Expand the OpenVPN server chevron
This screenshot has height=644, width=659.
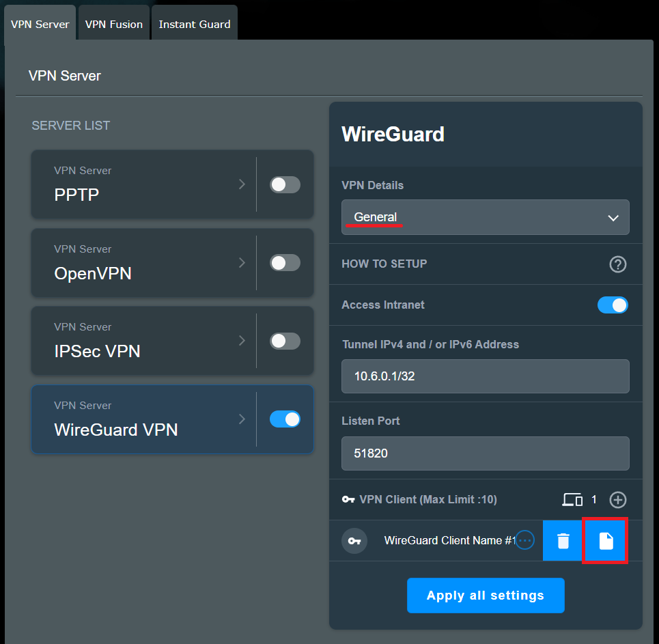click(x=242, y=263)
